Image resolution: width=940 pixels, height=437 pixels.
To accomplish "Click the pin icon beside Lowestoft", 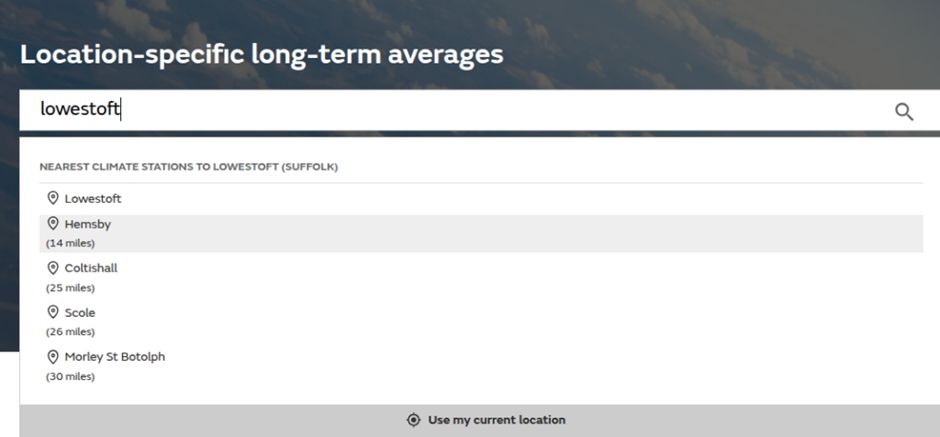I will (53, 198).
